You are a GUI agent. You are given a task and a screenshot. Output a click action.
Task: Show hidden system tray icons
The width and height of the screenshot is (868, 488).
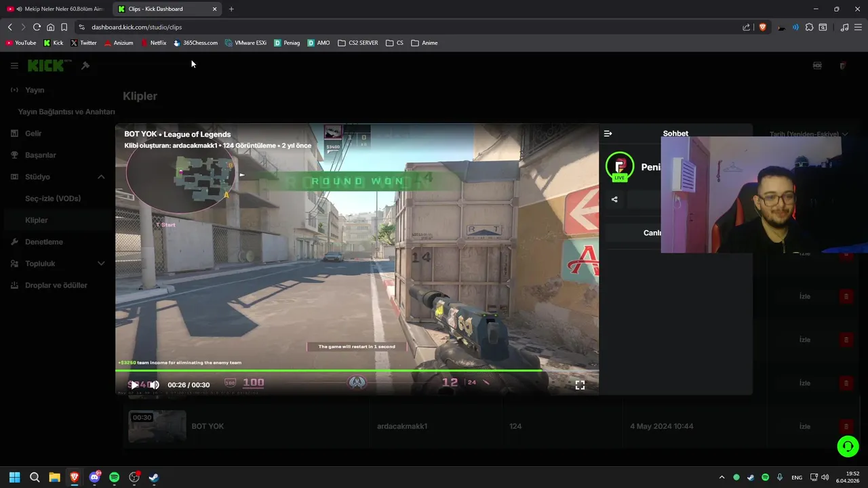722,477
